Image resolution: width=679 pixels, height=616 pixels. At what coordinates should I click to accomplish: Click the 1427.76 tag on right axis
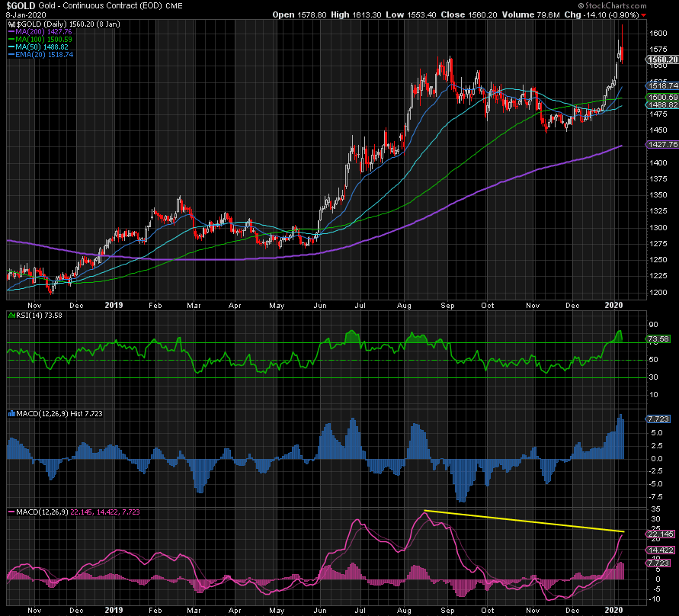point(662,145)
